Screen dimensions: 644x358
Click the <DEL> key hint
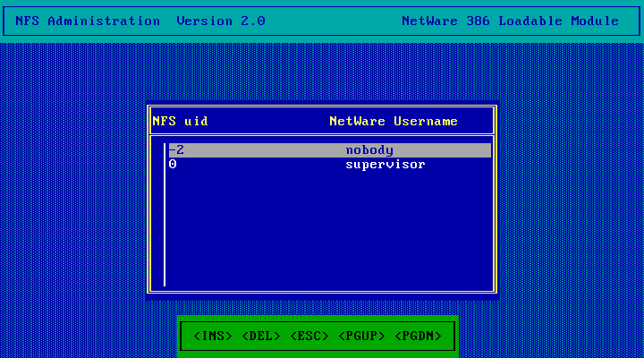(261, 337)
